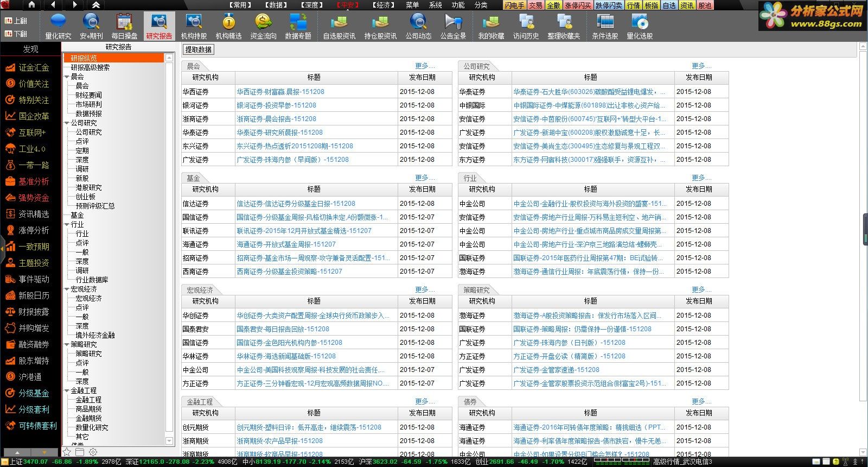Open 公司动态 toolbar icon
The image size is (868, 467).
tap(418, 26)
